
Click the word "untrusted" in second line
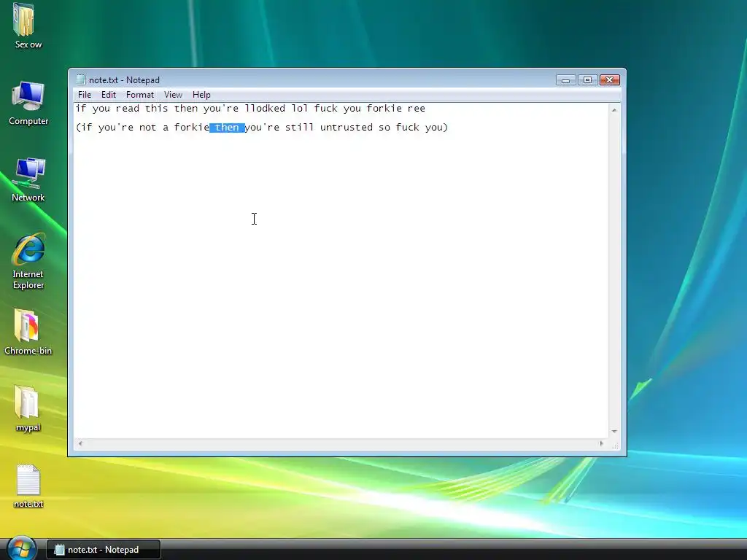(347, 127)
